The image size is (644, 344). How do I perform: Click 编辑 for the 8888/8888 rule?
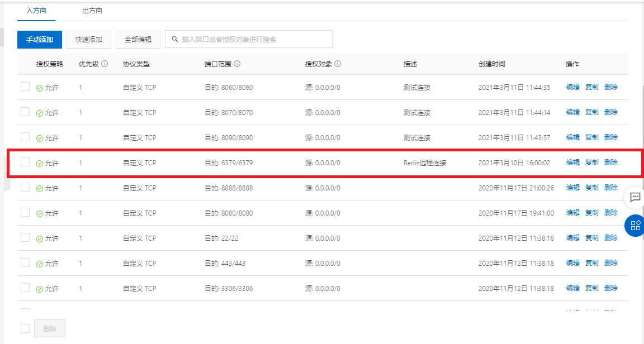coord(572,188)
